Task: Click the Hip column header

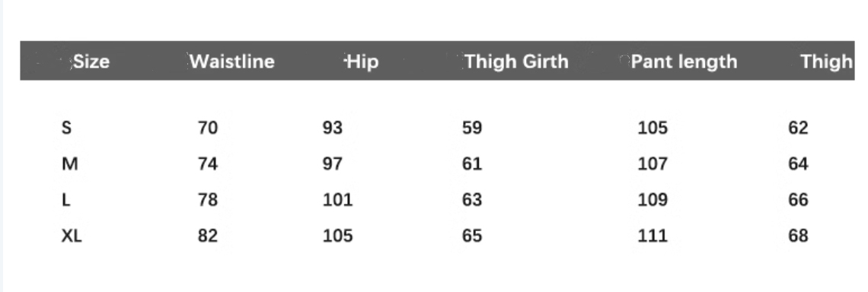Action: (362, 62)
